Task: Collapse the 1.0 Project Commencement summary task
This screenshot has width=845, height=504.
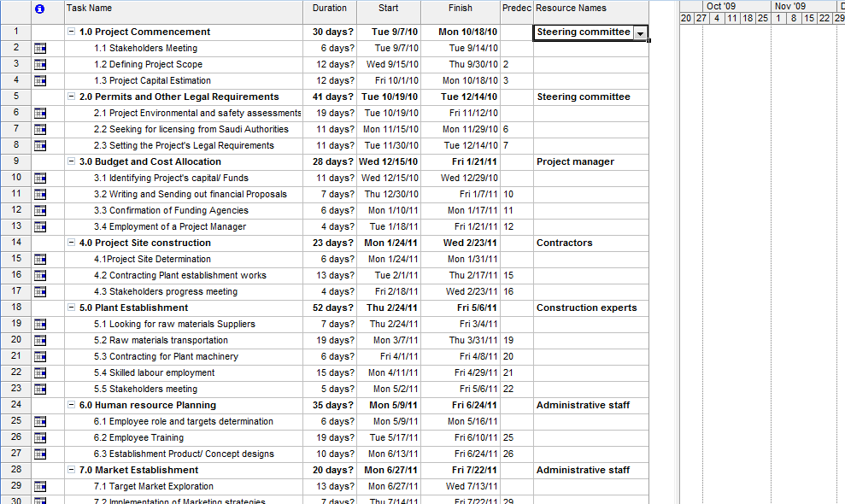Action: point(71,32)
